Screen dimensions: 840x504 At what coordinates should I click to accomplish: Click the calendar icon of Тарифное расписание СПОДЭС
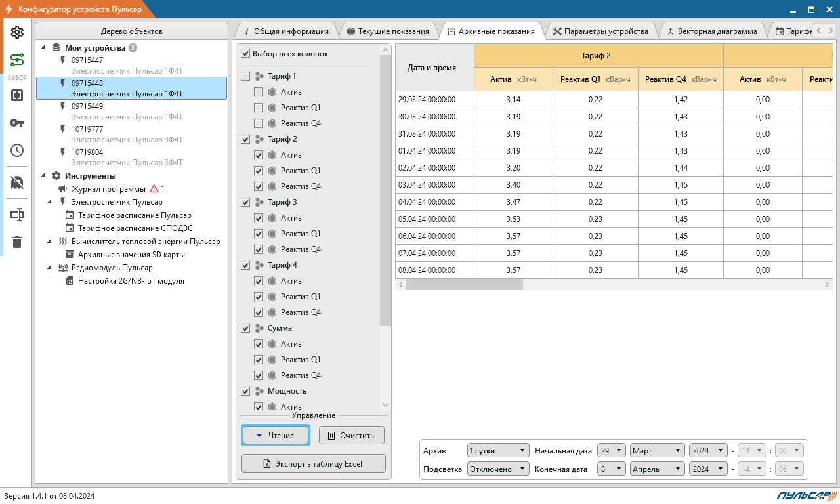70,228
